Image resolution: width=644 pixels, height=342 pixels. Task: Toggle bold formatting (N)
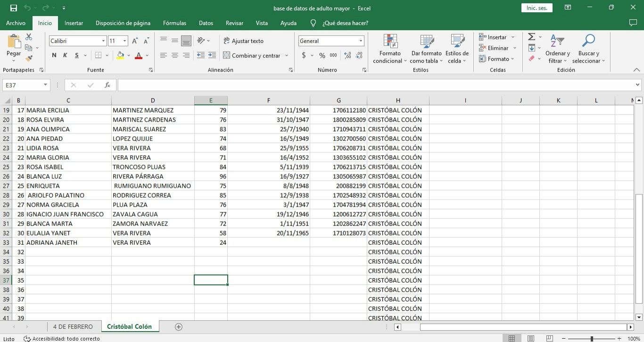coord(54,56)
